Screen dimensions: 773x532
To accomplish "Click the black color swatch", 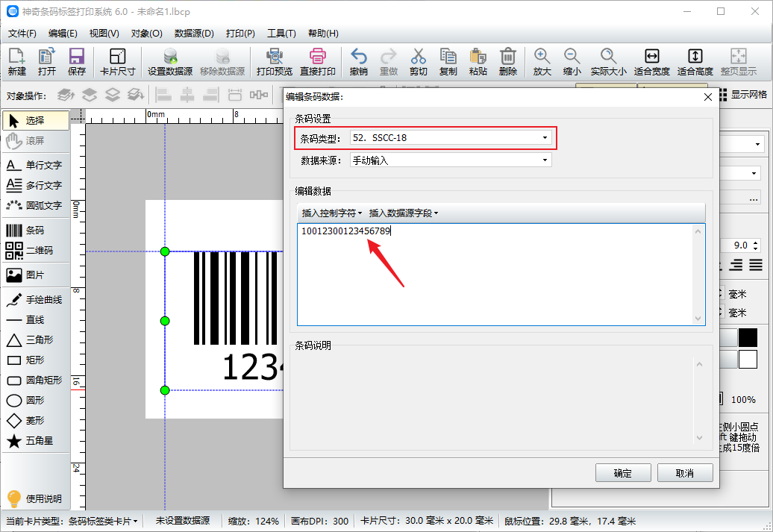I will coord(748,338).
